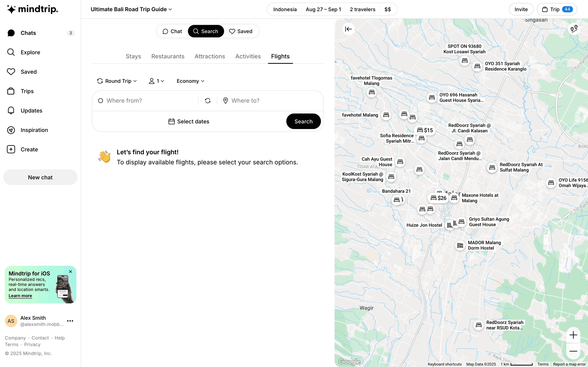The width and height of the screenshot is (588, 367).
Task: Open the Economy cabin class dropdown
Action: [190, 81]
